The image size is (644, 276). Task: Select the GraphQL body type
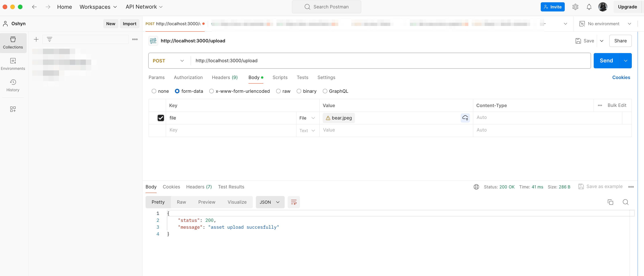point(335,91)
